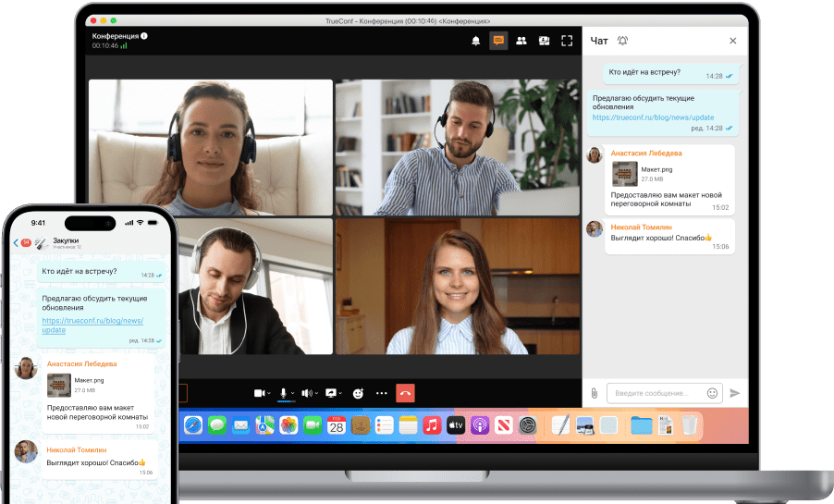
Task: Attach a file with the paperclip icon
Action: click(595, 393)
